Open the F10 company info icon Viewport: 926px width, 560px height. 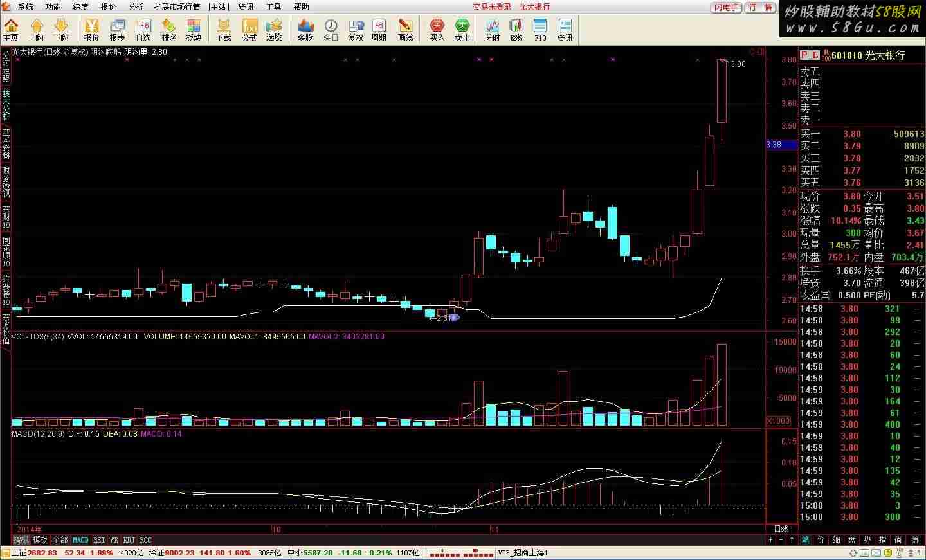tap(540, 30)
